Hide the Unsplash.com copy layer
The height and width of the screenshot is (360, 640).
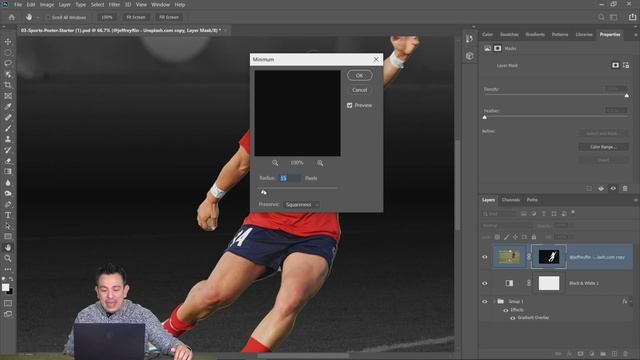485,257
